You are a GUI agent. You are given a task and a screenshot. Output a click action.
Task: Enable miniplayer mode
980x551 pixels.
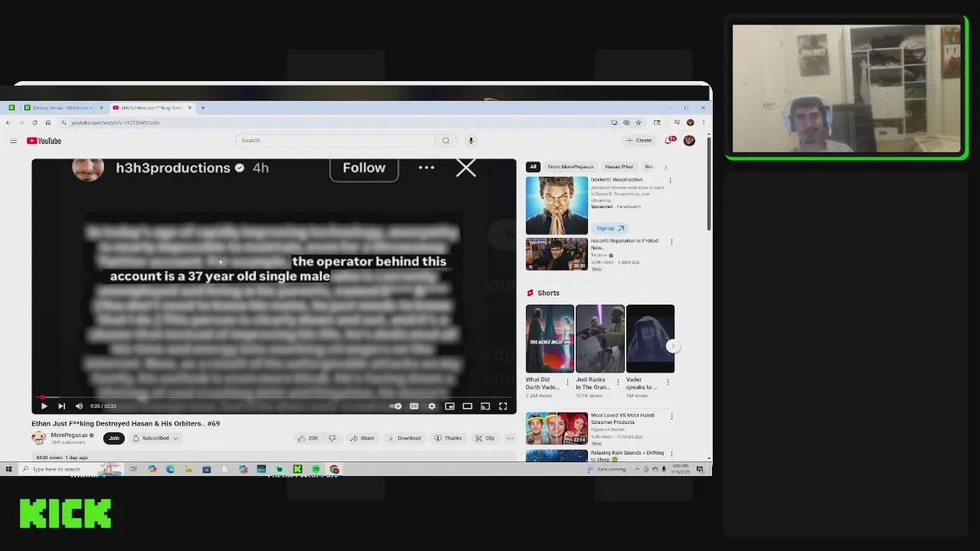pyautogui.click(x=449, y=406)
